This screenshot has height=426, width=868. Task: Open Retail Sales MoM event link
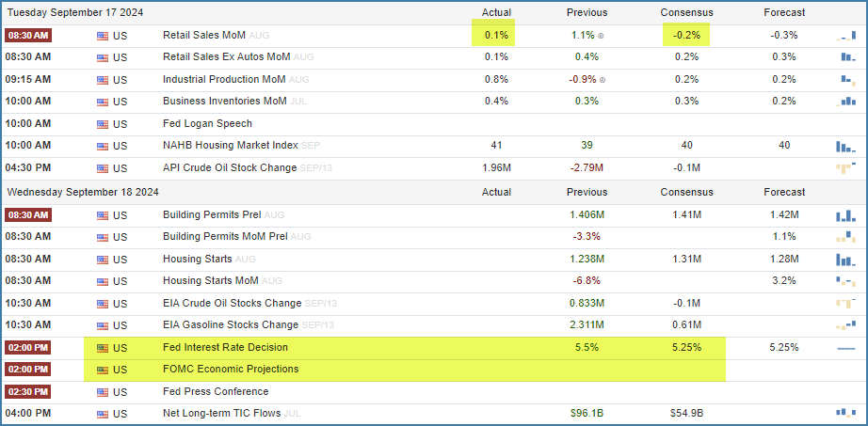[x=204, y=35]
